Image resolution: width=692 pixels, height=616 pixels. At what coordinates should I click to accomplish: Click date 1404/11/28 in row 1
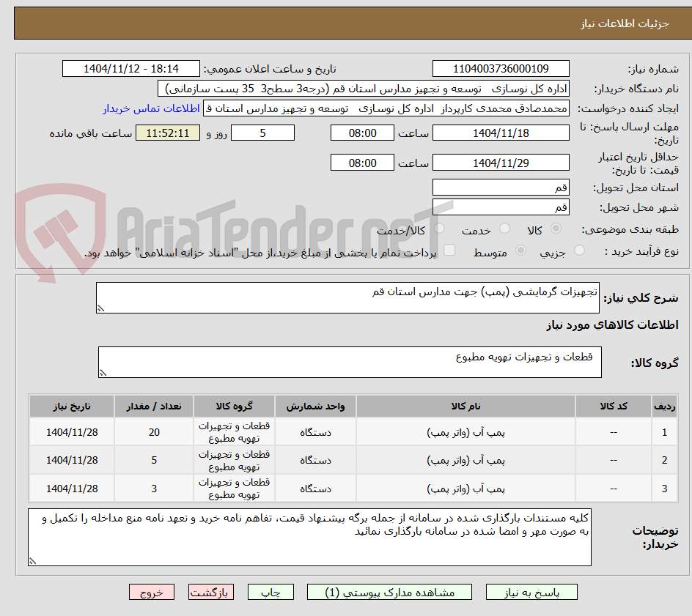click(72, 433)
